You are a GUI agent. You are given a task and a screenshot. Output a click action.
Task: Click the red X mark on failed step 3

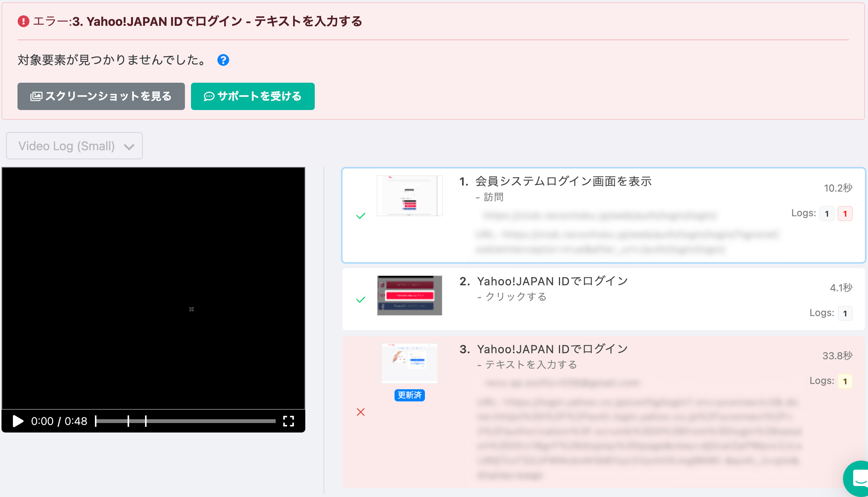pyautogui.click(x=361, y=412)
